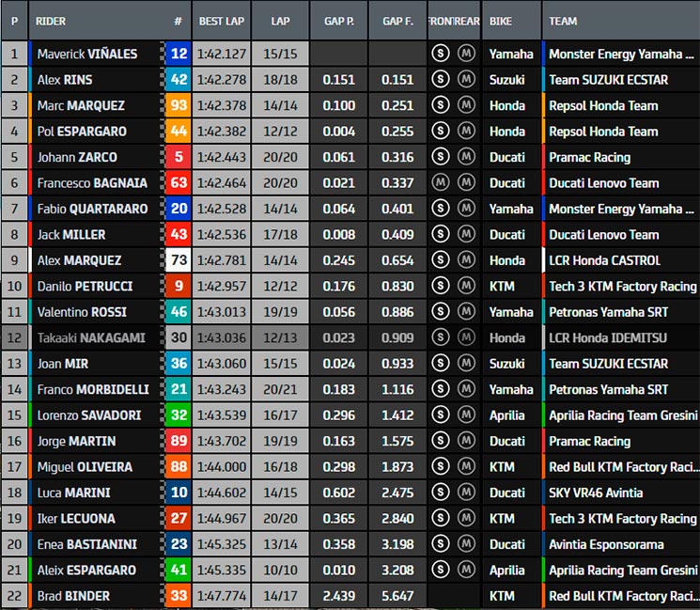Click rear tyre M icon in Jack Miller row
This screenshot has width=700, height=610.
click(x=466, y=234)
